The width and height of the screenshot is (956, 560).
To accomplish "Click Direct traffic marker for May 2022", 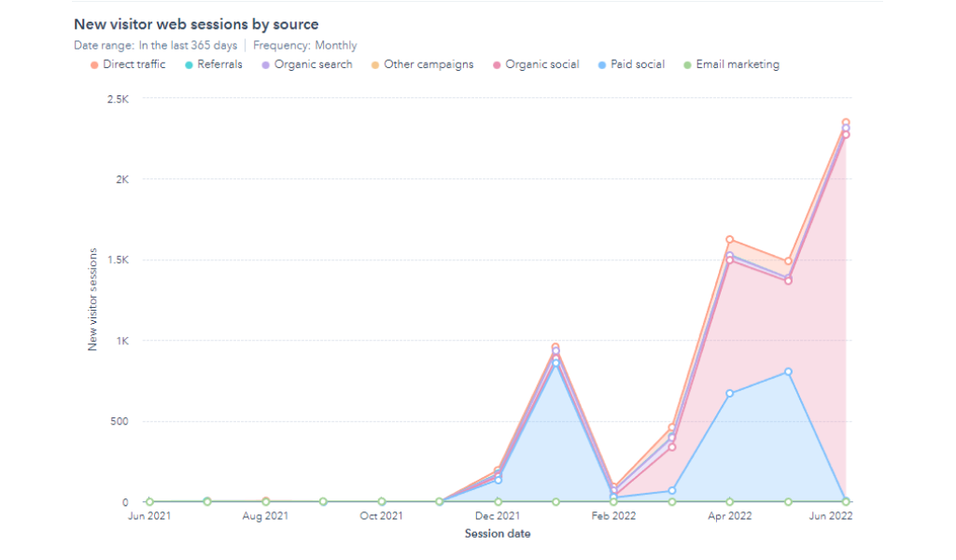I will click(788, 261).
